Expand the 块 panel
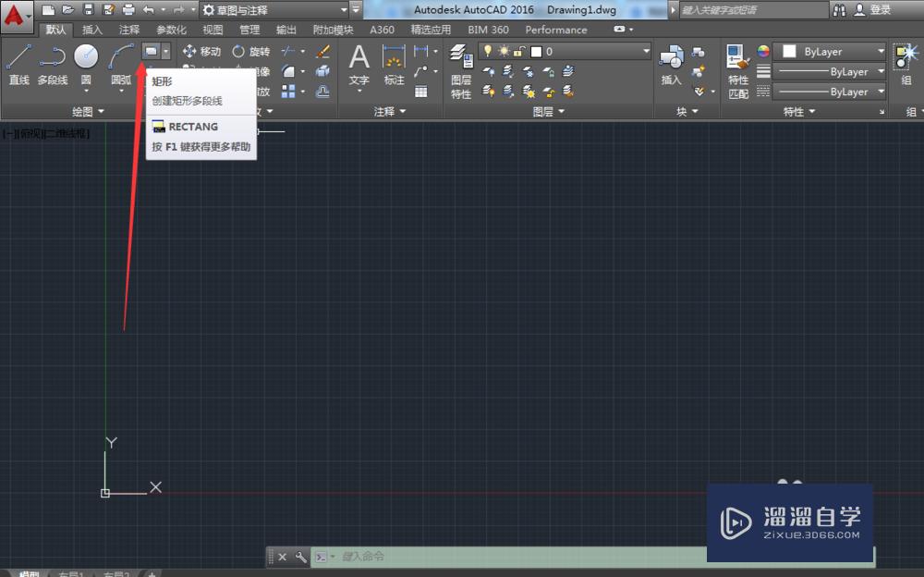The height and width of the screenshot is (577, 924). point(687,111)
